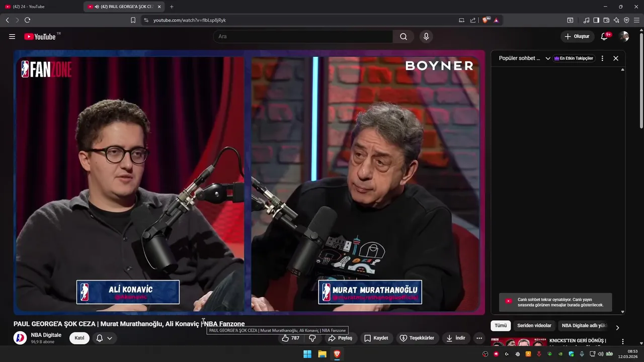Screen dimensions: 644x362
Task: Open the YouTube notifications bell
Action: pyautogui.click(x=605, y=36)
